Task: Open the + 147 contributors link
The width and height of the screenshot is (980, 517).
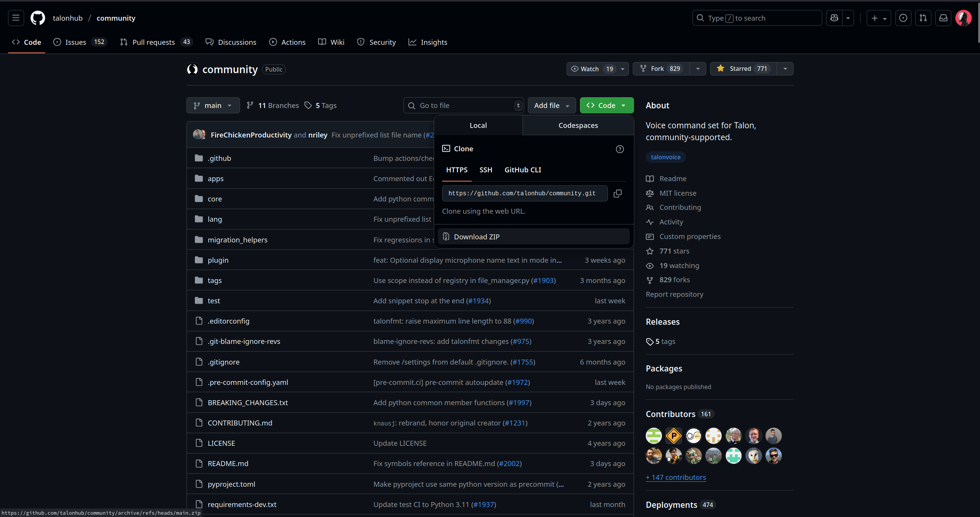Action: coord(676,477)
